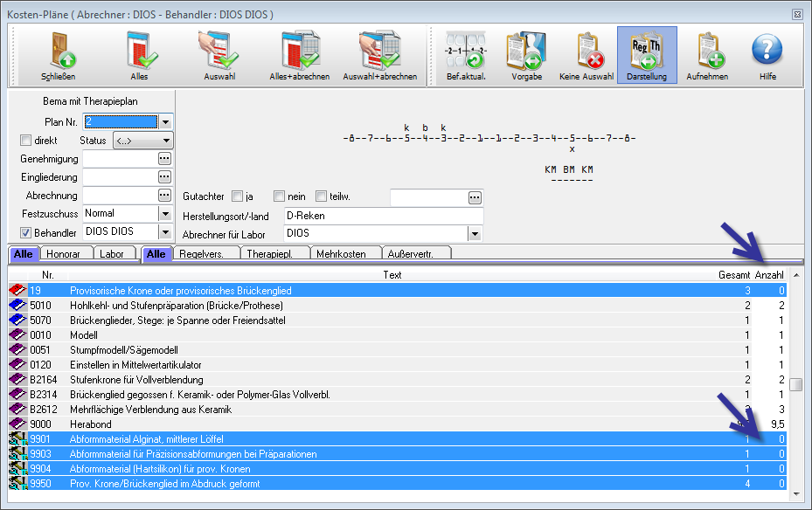The image size is (812, 510).
Task: Enable the direkt checkbox
Action: (25, 141)
